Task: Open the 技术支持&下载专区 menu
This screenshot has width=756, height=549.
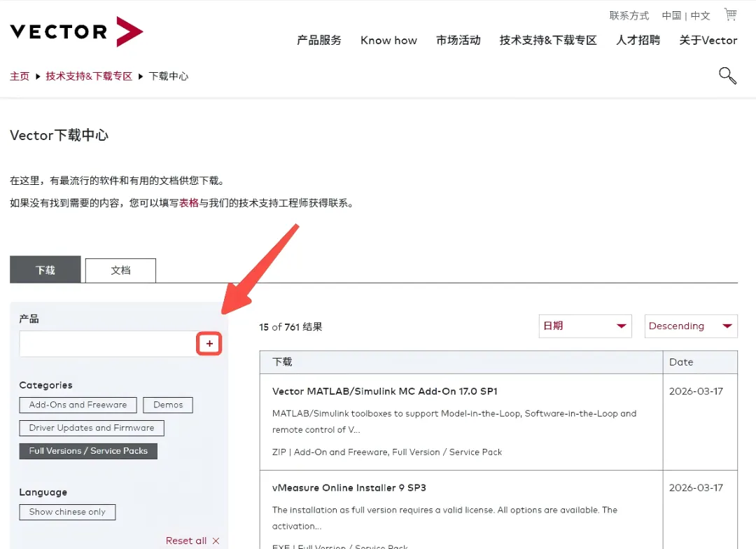Action: click(548, 40)
